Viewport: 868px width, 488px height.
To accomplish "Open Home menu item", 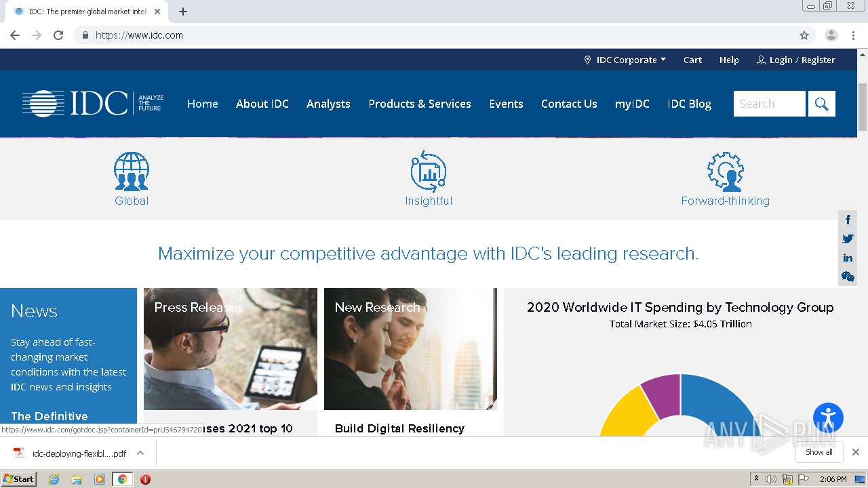I will [x=203, y=104].
